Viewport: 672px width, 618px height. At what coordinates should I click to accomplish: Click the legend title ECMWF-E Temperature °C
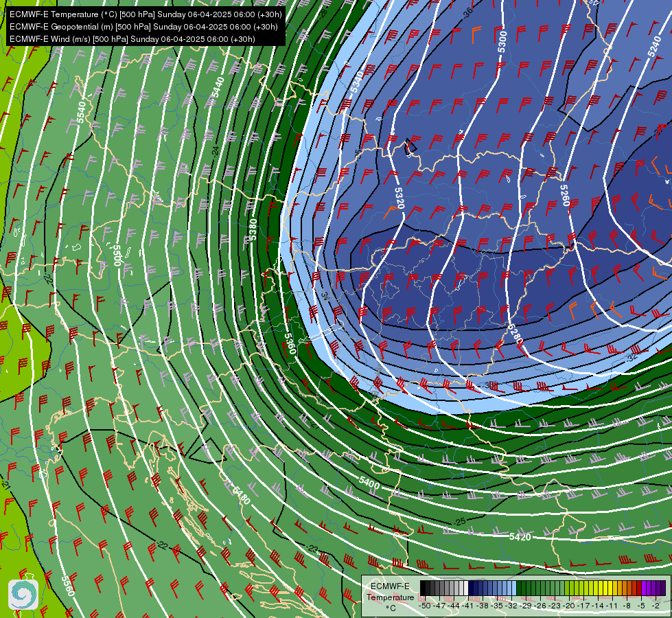tap(390, 597)
